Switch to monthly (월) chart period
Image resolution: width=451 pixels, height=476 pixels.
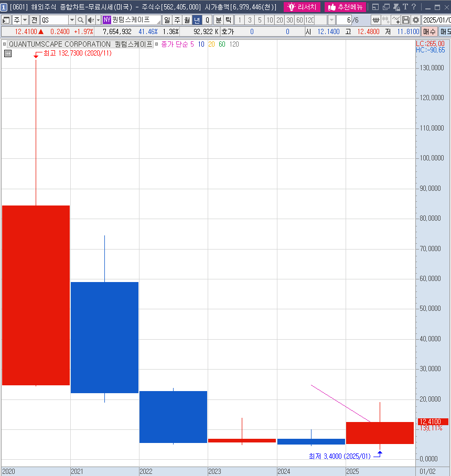pyautogui.click(x=187, y=20)
